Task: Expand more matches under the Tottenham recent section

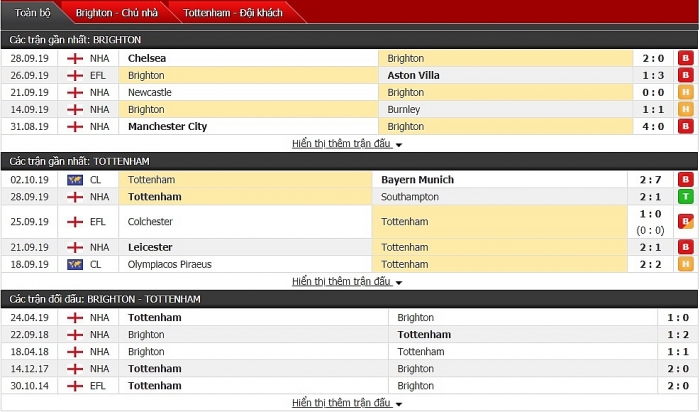Action: click(x=347, y=282)
